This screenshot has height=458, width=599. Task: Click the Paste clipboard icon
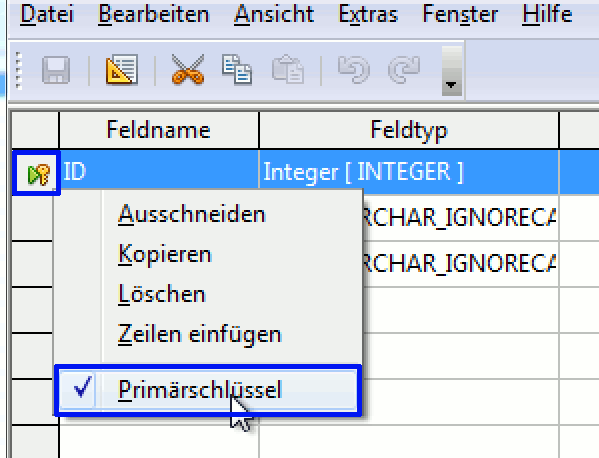pos(288,69)
